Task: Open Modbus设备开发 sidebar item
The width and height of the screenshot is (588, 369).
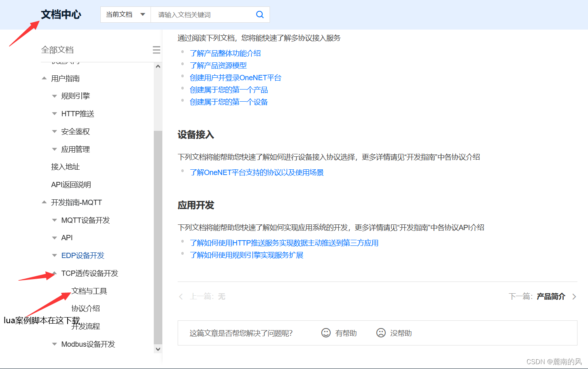Action: (88, 344)
